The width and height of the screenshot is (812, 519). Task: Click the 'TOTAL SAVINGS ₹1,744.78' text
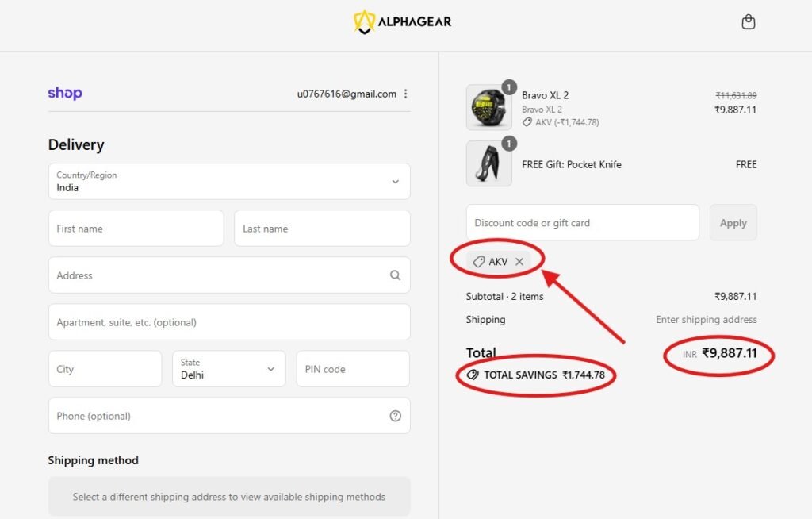544,375
